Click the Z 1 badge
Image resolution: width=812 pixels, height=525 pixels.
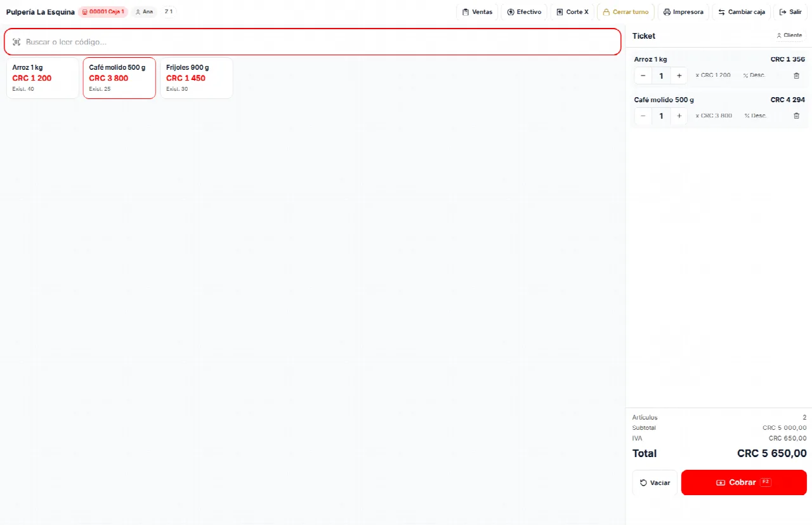click(168, 12)
